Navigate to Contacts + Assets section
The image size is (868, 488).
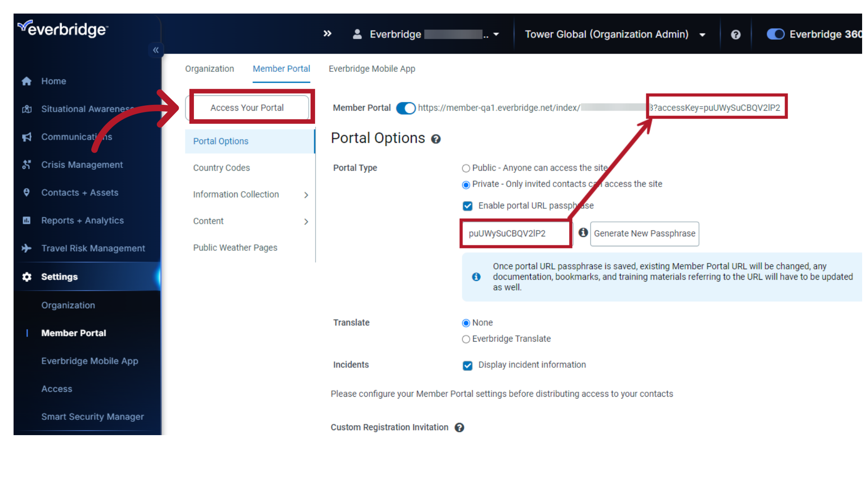pyautogui.click(x=79, y=192)
